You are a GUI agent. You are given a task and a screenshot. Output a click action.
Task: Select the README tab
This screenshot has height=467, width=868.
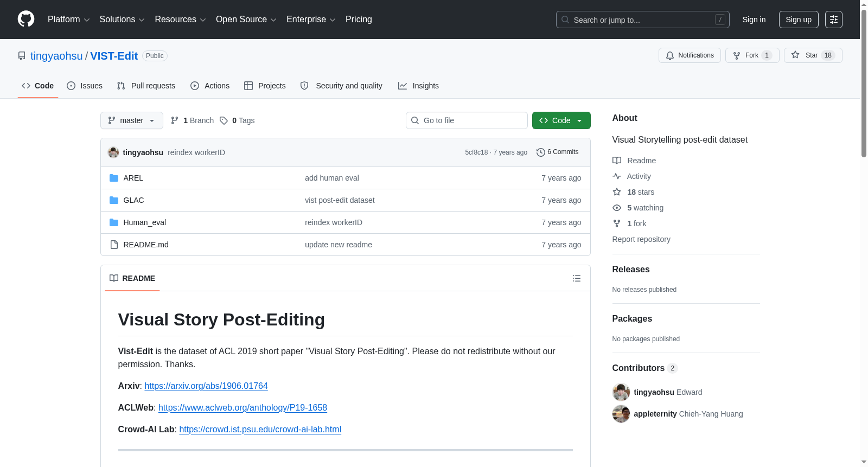(x=132, y=278)
